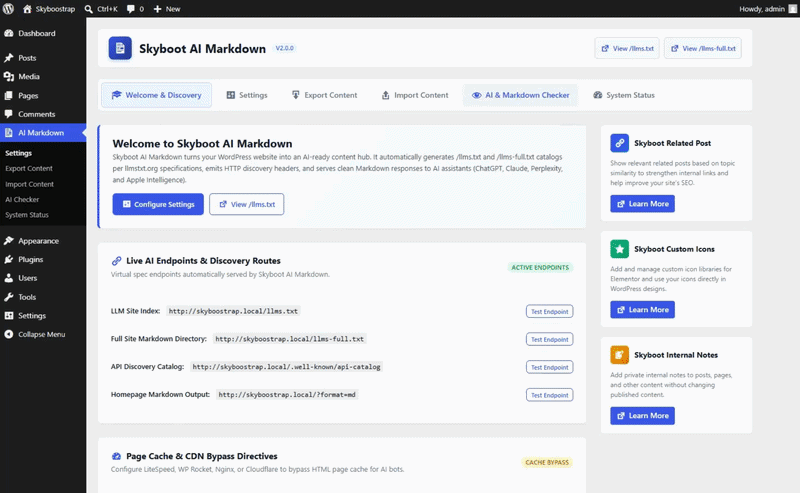The image size is (800, 493).
Task: Click View /llms.txt button in header
Action: point(627,48)
